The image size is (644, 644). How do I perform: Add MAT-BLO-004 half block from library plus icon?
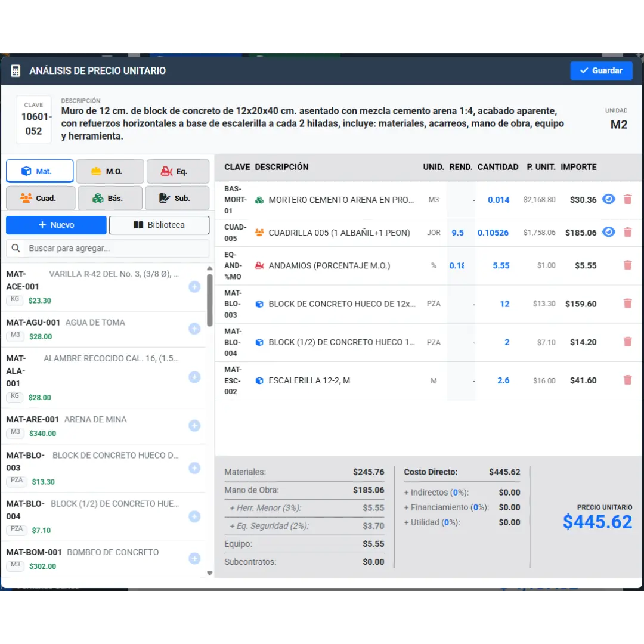tap(194, 516)
